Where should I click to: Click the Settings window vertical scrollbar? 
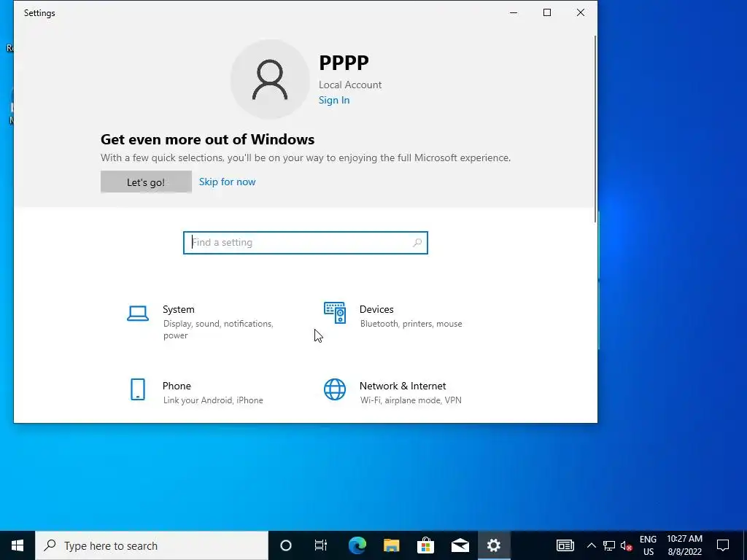[595, 128]
